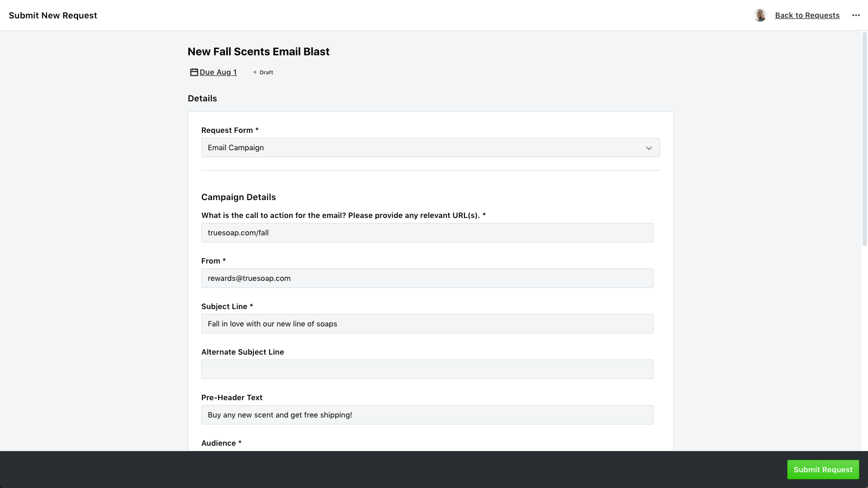868x488 pixels.
Task: Click the From email address field
Action: pos(427,278)
